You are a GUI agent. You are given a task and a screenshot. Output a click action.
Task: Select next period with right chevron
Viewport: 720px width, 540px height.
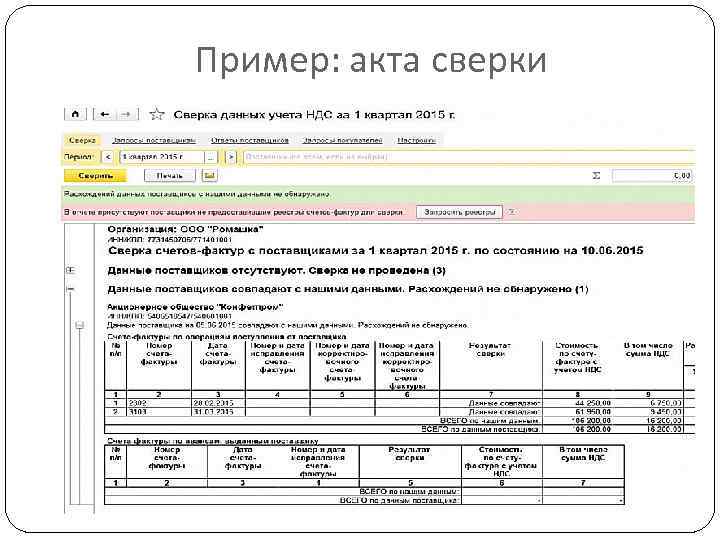(231, 157)
